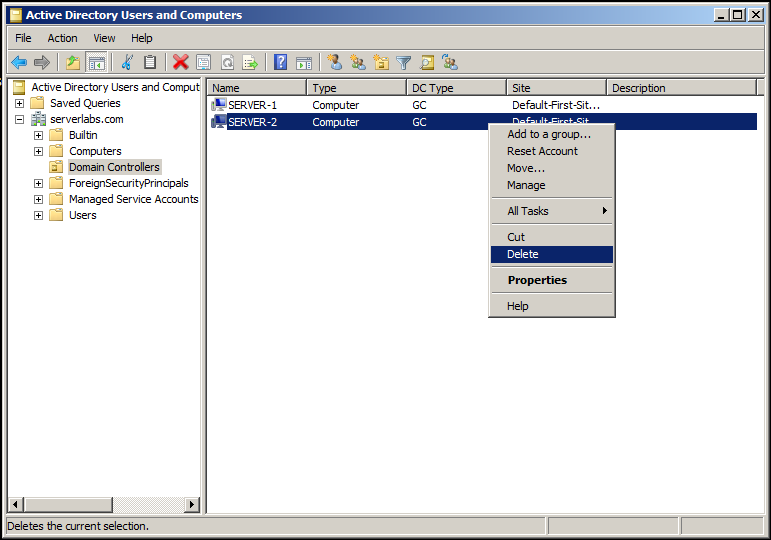771x540 pixels.
Task: Go up one level with folder icon
Action: coord(73,62)
